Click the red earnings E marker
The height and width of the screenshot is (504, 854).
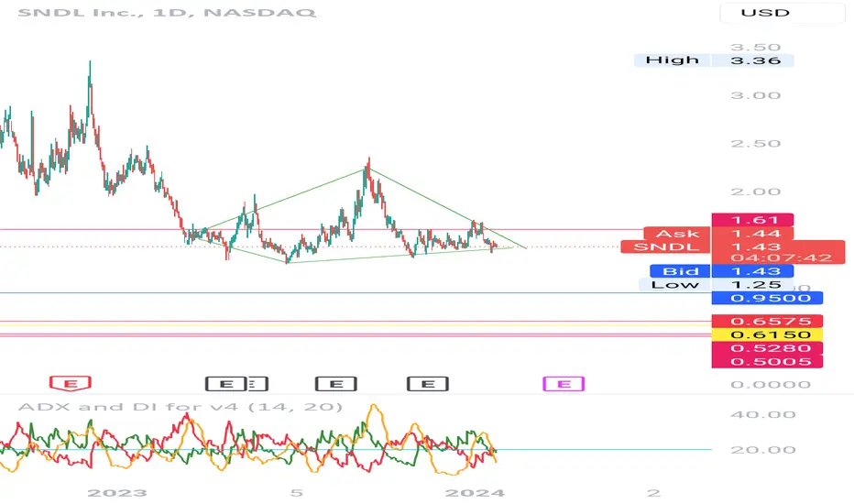pyautogui.click(x=71, y=384)
